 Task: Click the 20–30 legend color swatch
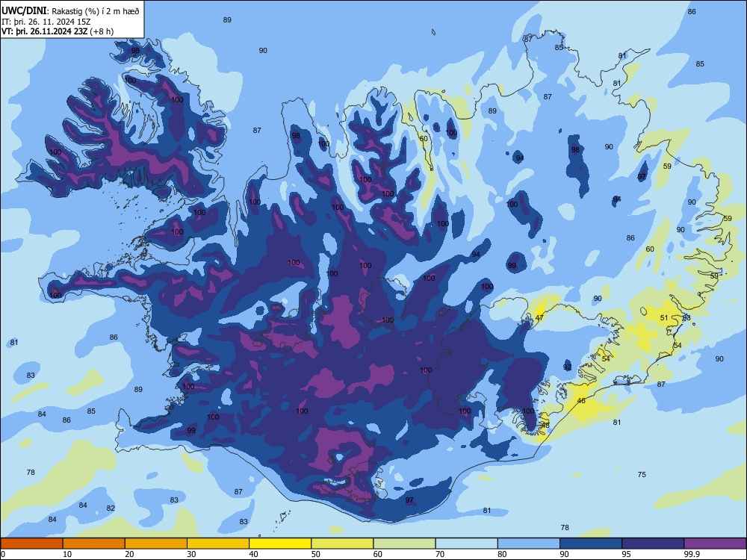(x=156, y=544)
